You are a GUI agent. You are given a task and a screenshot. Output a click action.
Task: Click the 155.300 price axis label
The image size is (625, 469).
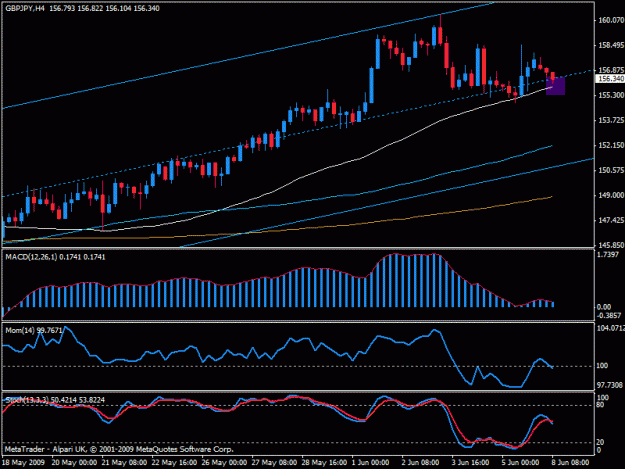click(x=611, y=95)
